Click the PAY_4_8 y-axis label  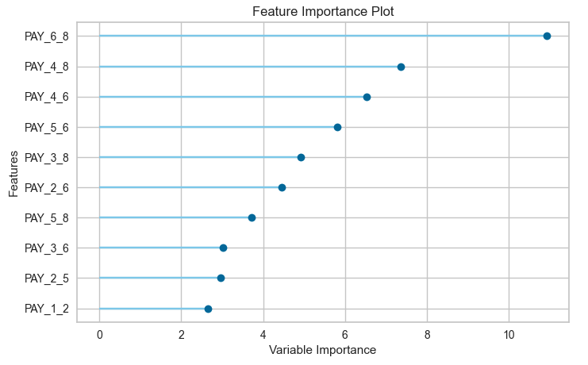[x=47, y=67]
